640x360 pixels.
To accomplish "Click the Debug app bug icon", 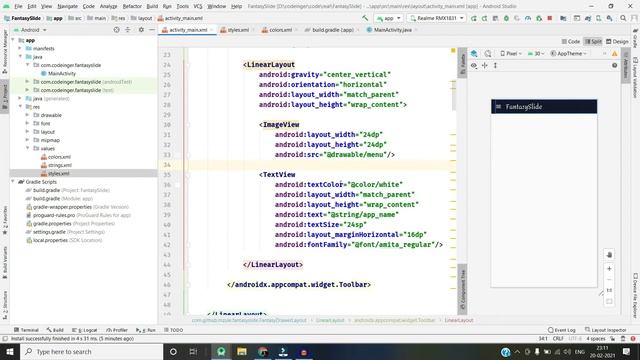I will (506, 18).
